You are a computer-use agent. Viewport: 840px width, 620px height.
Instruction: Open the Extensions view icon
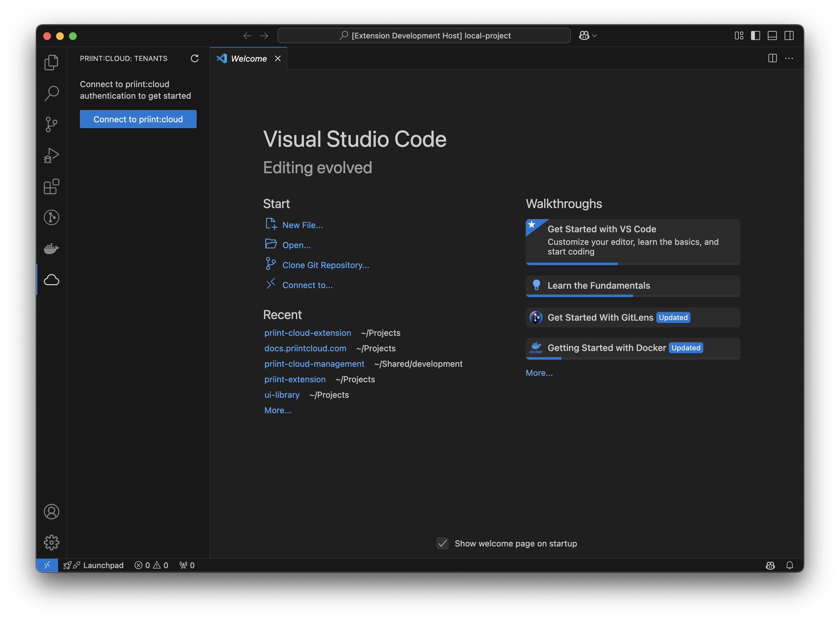point(51,186)
